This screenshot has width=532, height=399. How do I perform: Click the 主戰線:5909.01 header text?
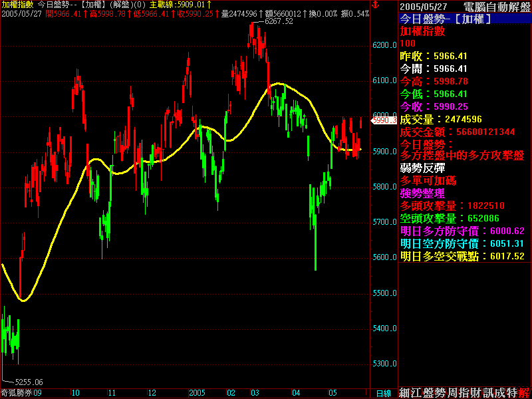[x=178, y=5]
